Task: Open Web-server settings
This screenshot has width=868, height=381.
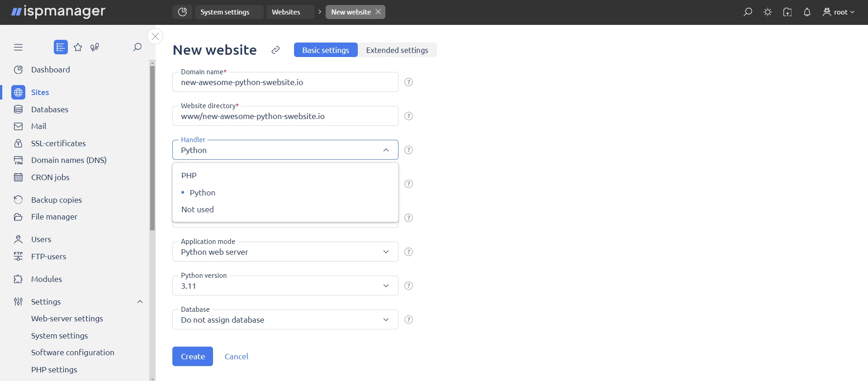Action: pyautogui.click(x=67, y=319)
